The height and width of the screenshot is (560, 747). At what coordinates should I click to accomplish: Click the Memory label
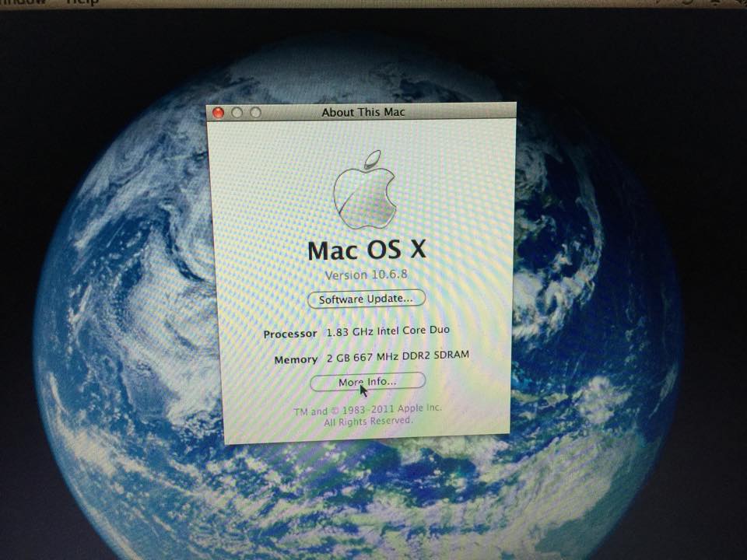coord(296,359)
